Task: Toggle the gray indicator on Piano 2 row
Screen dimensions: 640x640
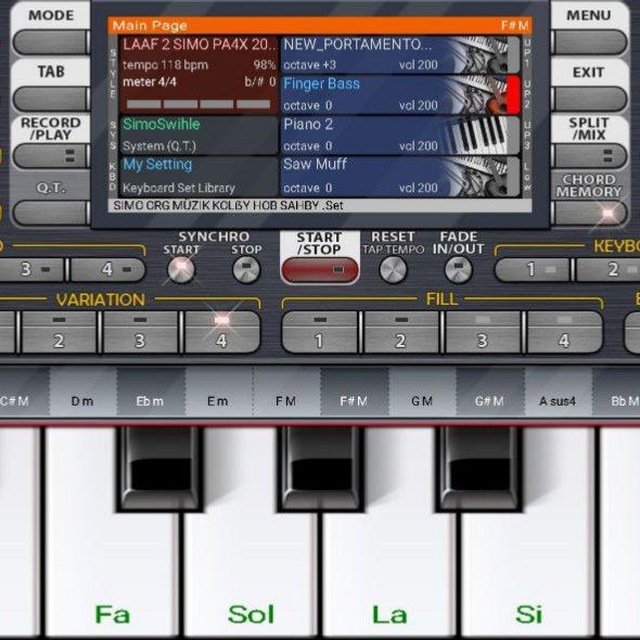Action: coord(513,135)
